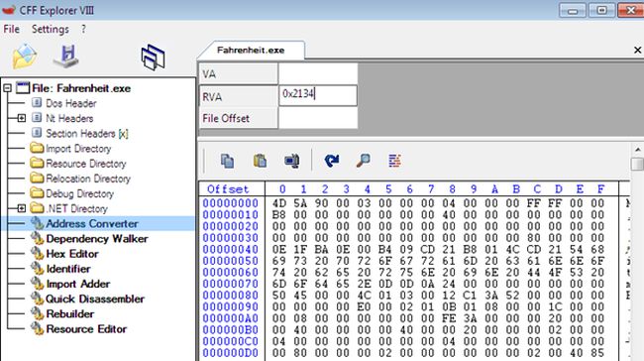Collapse the File: Fahrenheit.exe root node
Screen dimensions: 644x361
tap(7, 88)
